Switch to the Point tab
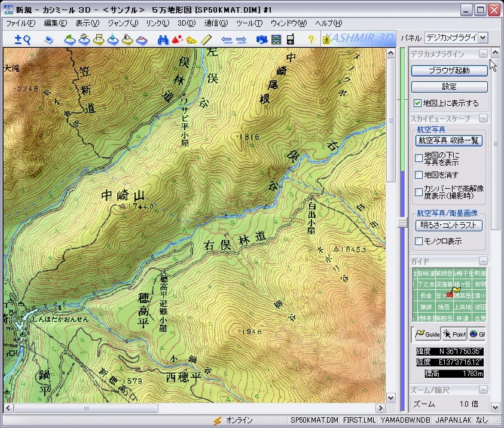 pos(454,334)
